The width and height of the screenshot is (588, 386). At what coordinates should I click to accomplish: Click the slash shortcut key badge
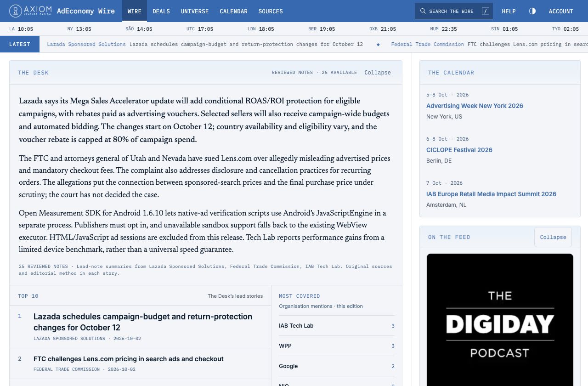coord(486,11)
